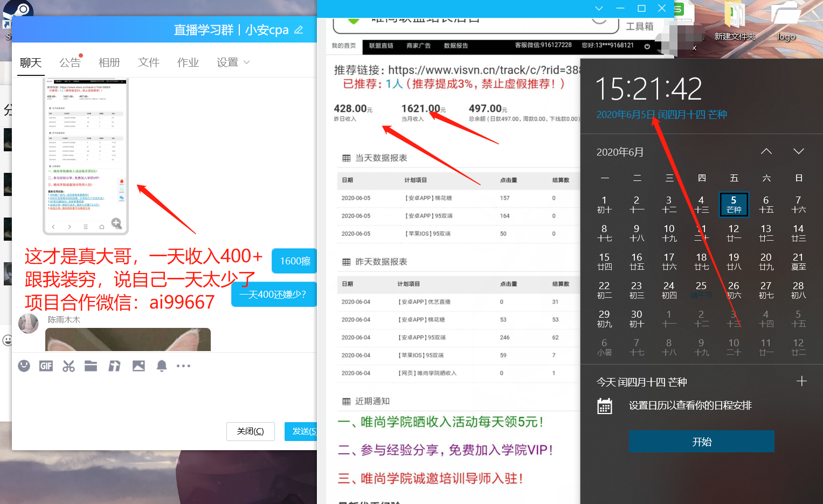Click row 2020-06-04 【网页】唯尚学院晒收入
The image size is (823, 504).
pyautogui.click(x=458, y=373)
